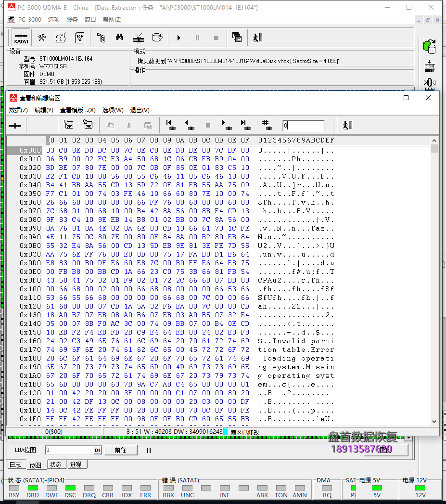Viewport: 446px width, 504px height.
Task: Open the 编辑(Y) menu in the sector editor
Action: [43, 110]
